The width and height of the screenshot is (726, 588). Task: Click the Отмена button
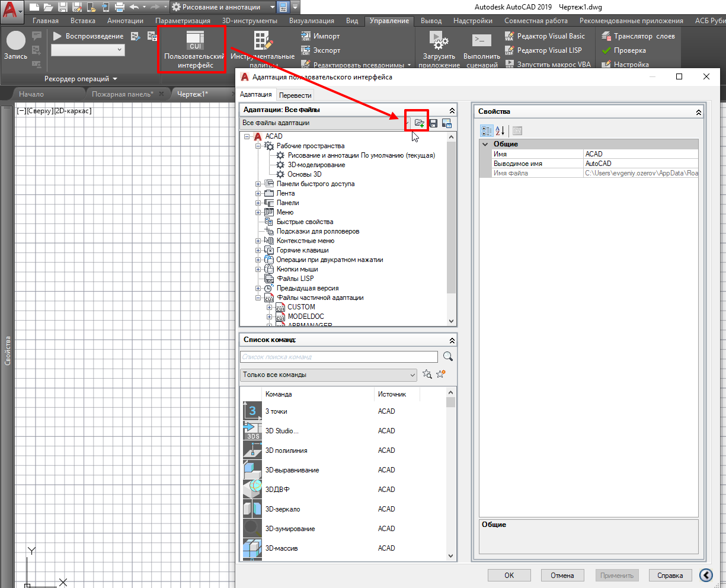pos(562,575)
